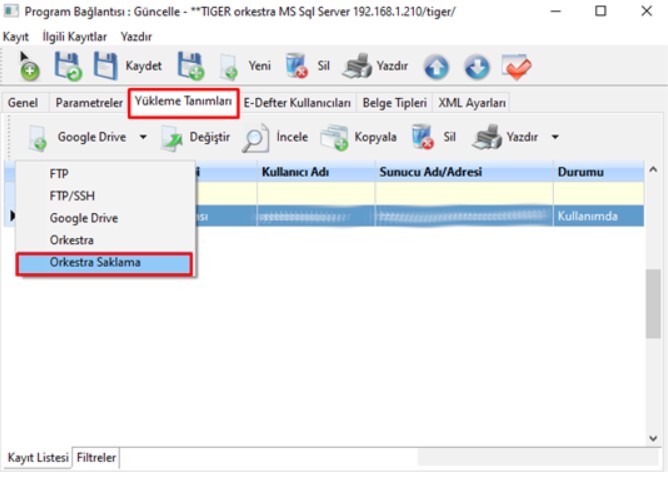The image size is (668, 477).
Task: Open the Google Drive dropdown arrow
Action: point(143,137)
